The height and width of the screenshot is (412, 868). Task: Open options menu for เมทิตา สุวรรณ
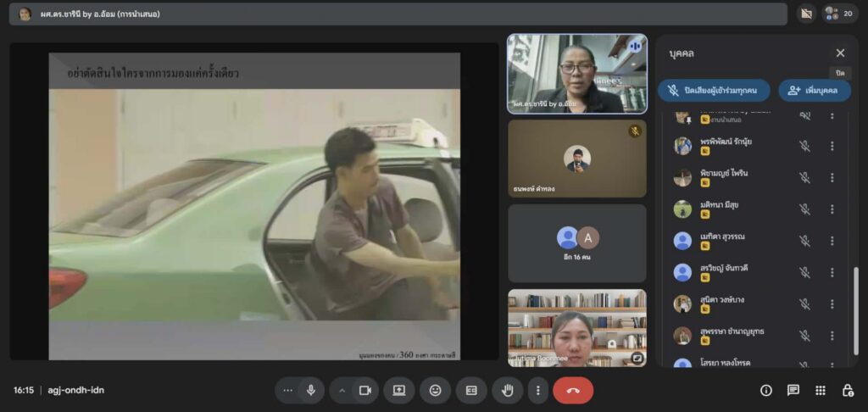[832, 241]
